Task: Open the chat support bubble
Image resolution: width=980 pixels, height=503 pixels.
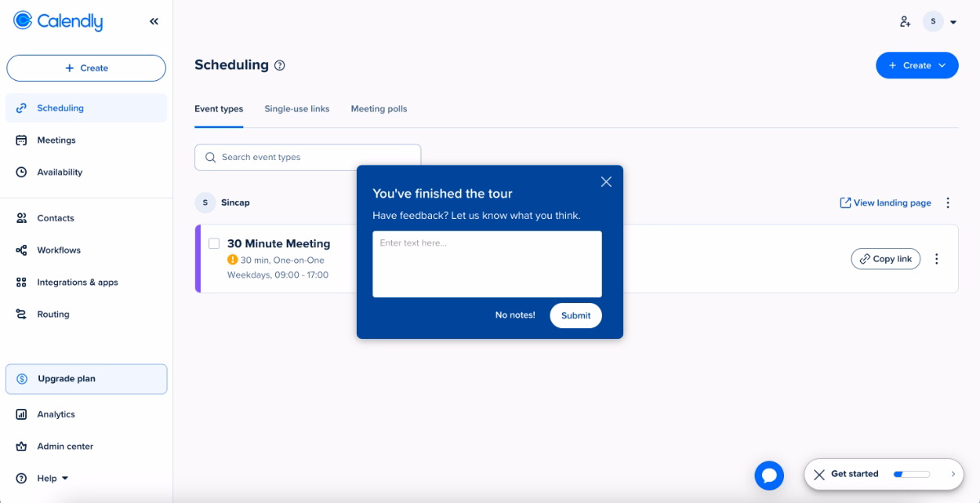Action: [768, 474]
